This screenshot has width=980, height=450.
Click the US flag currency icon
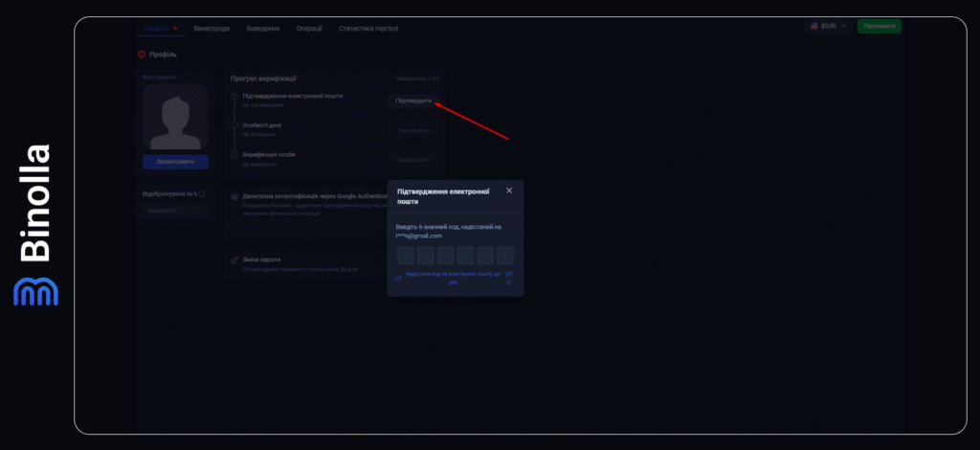813,27
